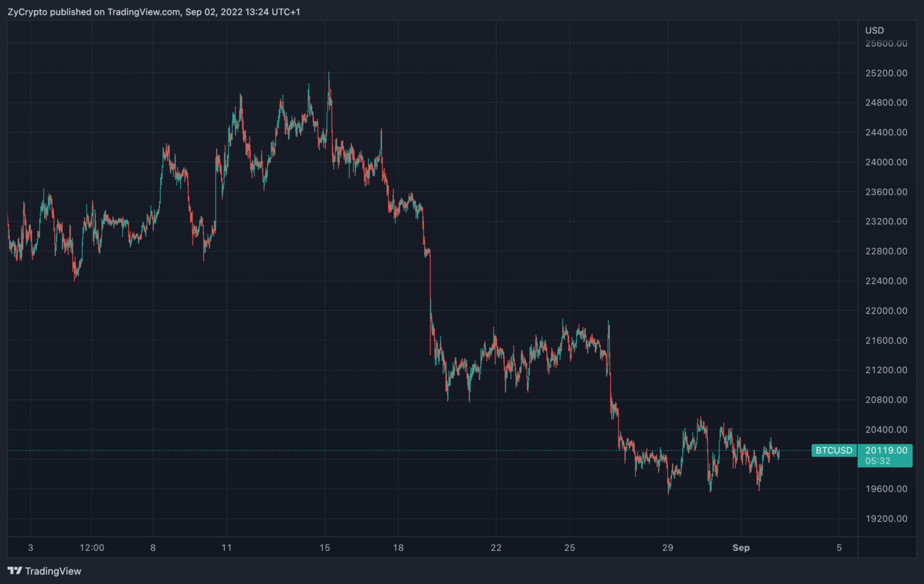Viewport: 924px width, 584px height.
Task: Click the 21200.00 price axis label
Action: pos(886,370)
